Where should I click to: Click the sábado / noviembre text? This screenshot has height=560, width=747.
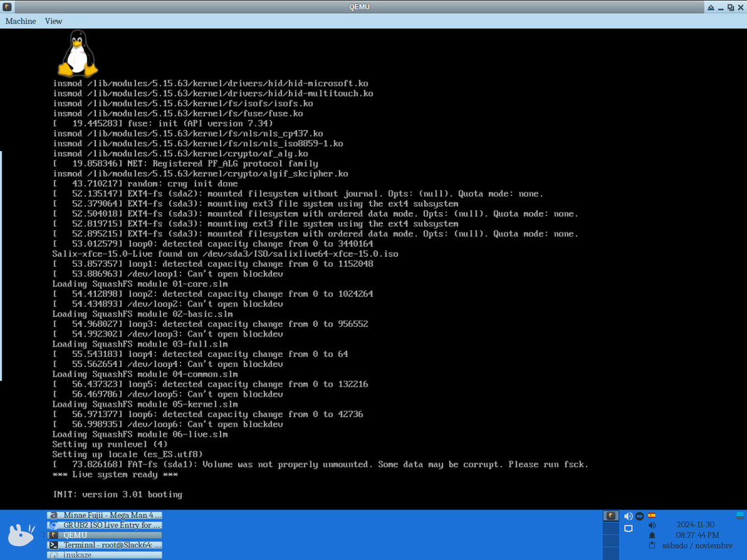697,545
